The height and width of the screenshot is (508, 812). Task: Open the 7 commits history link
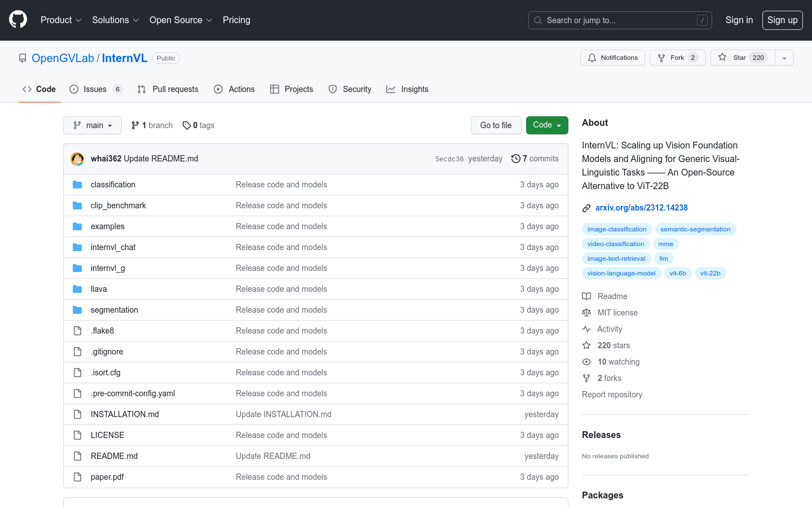535,159
